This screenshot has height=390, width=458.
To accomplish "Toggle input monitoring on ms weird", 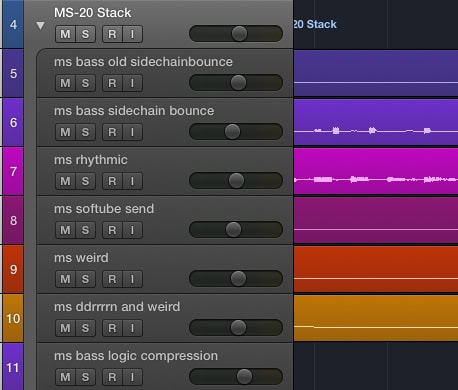I will click(133, 279).
